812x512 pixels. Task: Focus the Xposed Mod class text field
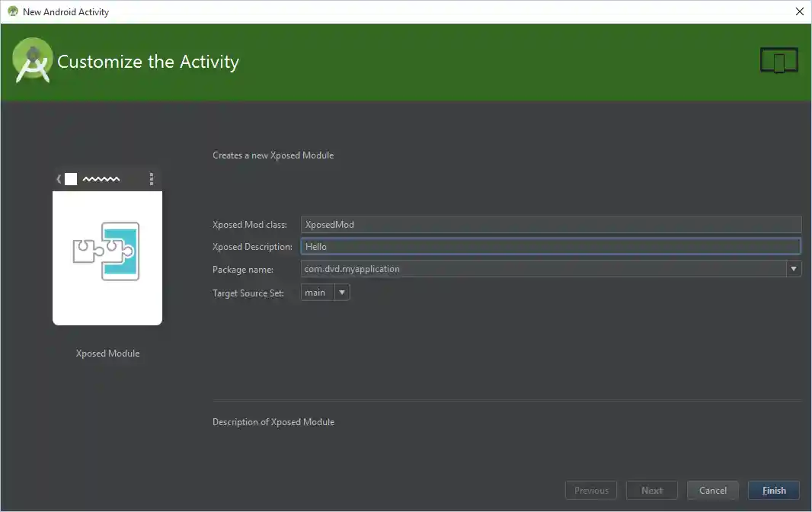coord(550,224)
